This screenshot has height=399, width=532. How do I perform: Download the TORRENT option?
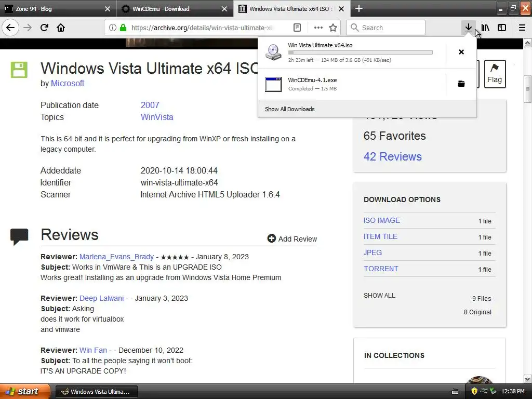click(381, 269)
